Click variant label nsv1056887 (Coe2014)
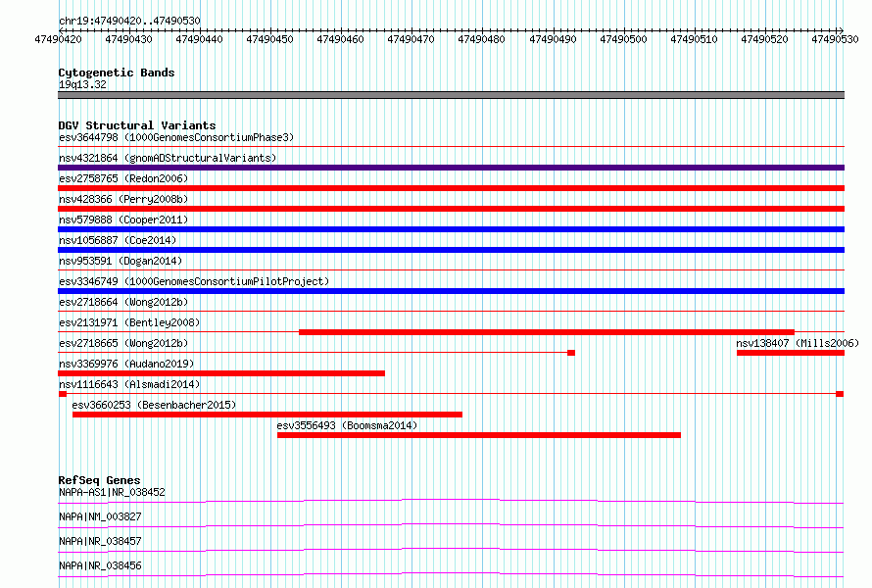Image resolution: width=872 pixels, height=588 pixels. [x=118, y=240]
